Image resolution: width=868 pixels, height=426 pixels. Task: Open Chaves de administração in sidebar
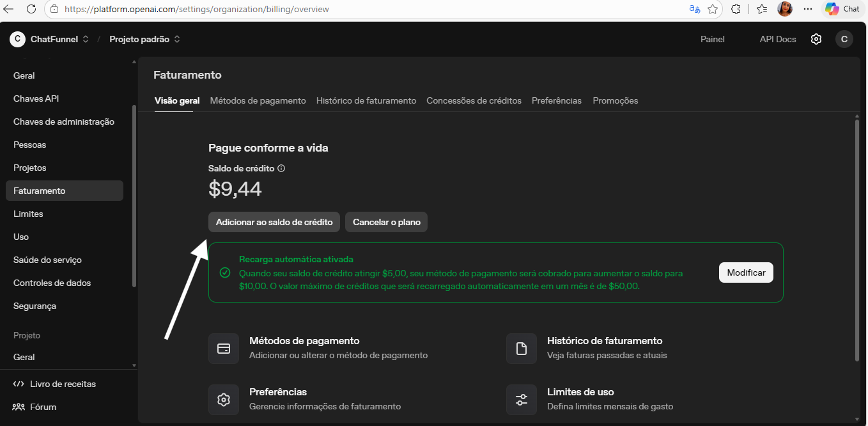[65, 122]
